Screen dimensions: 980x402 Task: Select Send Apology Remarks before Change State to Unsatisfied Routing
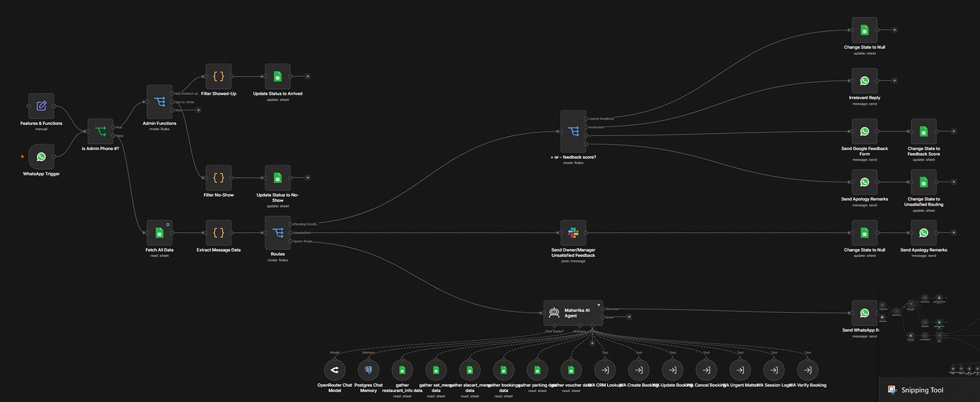click(x=864, y=182)
